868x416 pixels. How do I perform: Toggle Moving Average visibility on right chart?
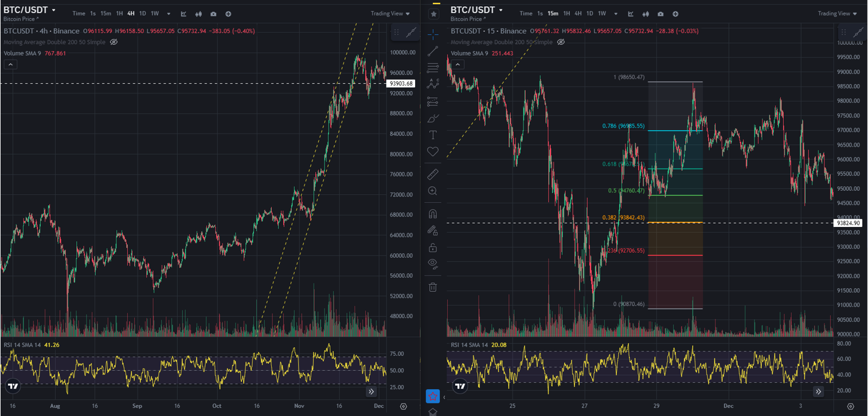pyautogui.click(x=561, y=42)
